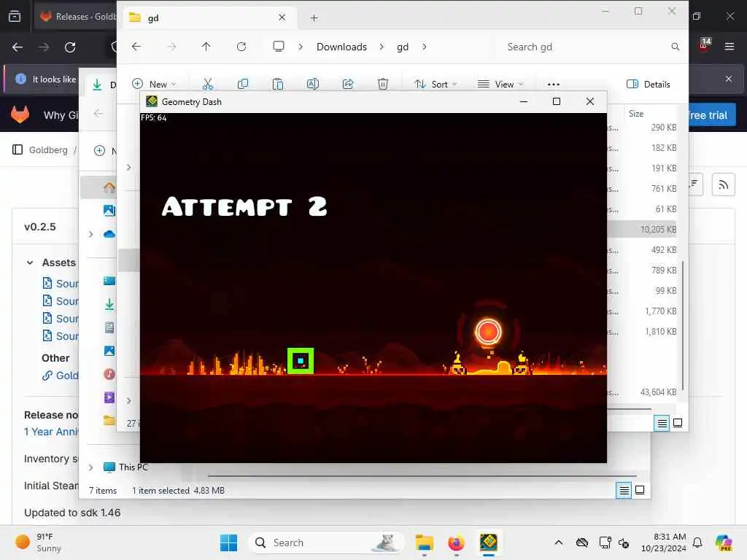747x560 pixels.
Task: Delete the file with the trash toolbar icon
Action: 382,85
